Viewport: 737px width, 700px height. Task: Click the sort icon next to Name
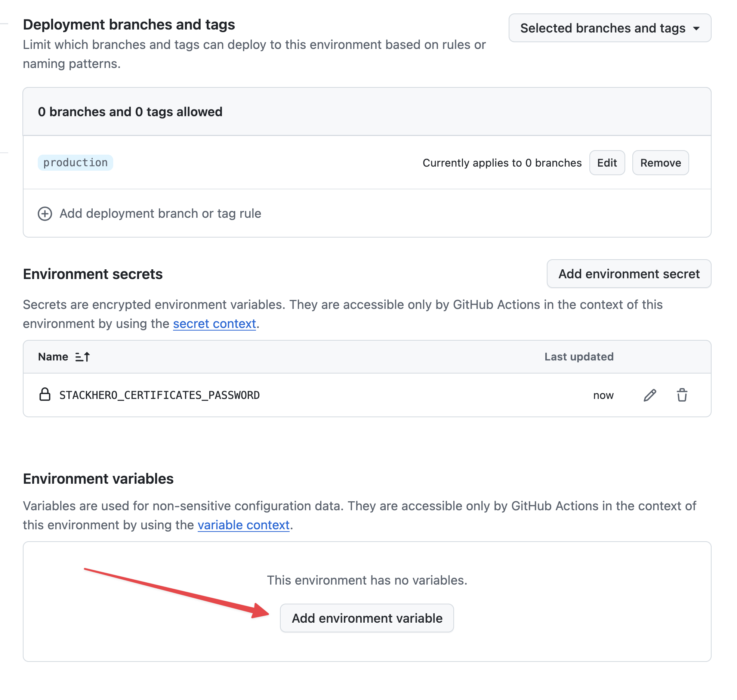tap(82, 356)
